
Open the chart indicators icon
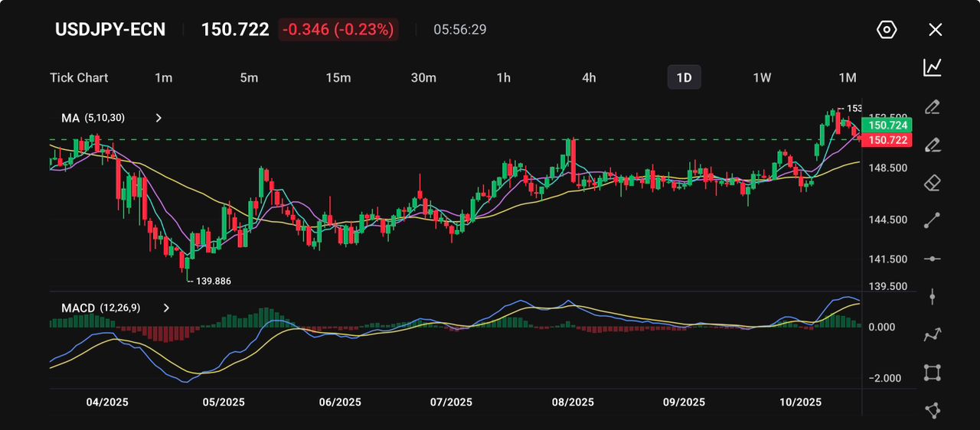tap(932, 67)
